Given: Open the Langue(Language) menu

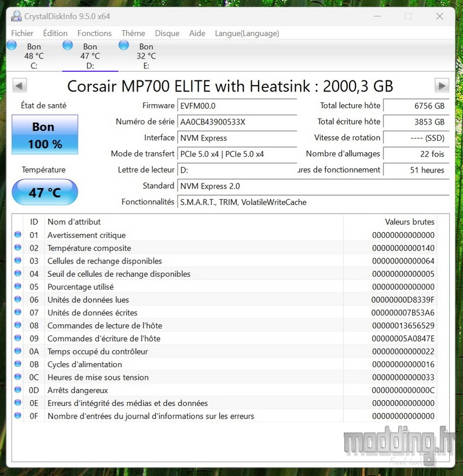Looking at the screenshot, I should pyautogui.click(x=247, y=33).
